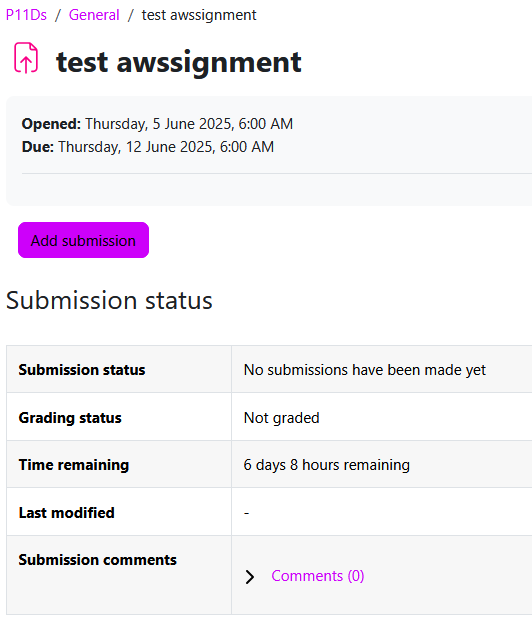The image size is (532, 625).
Task: Select the test awssignment breadcrumb item
Action: coord(199,15)
